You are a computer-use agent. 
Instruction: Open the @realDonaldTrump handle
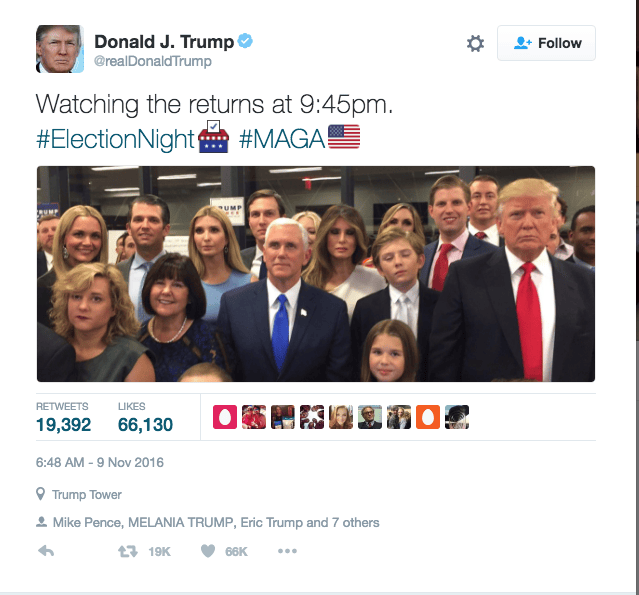coord(153,61)
